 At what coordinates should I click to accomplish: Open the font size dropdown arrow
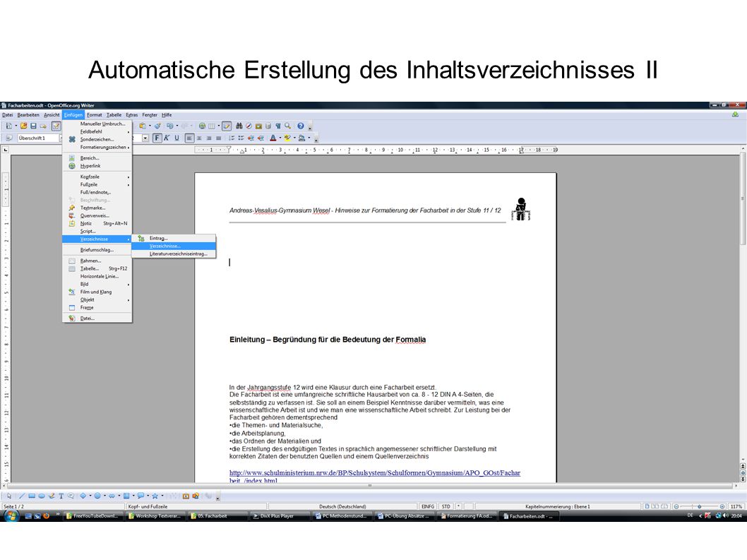pos(145,138)
